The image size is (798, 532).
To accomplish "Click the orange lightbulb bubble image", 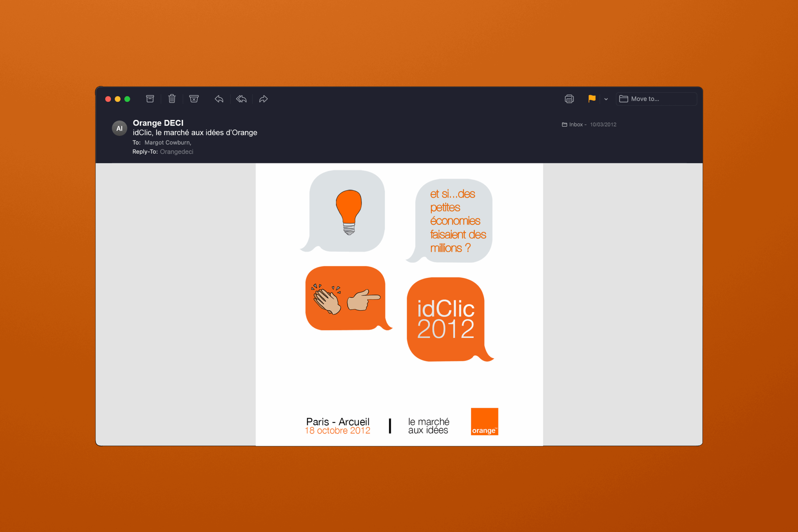I will (x=348, y=211).
